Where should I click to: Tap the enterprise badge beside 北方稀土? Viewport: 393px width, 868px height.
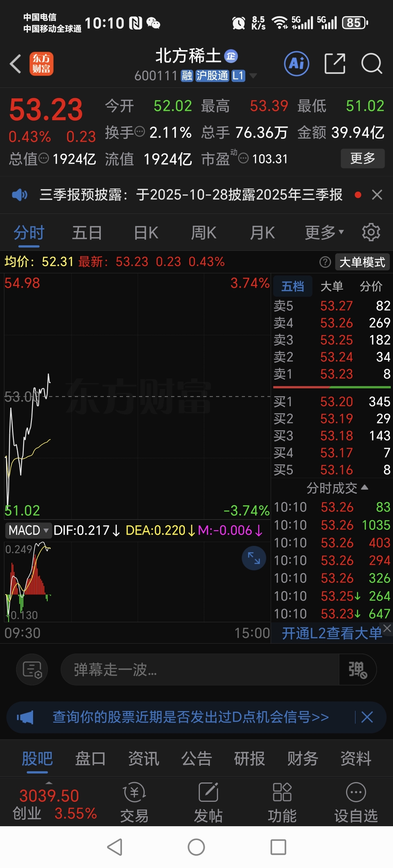[231, 56]
